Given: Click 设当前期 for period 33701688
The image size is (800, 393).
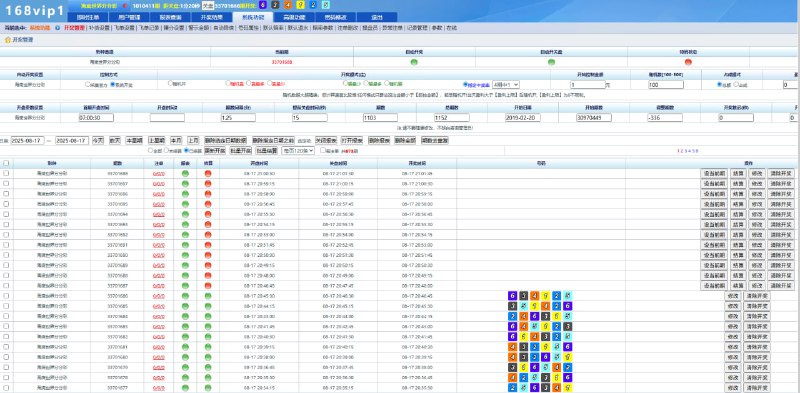Looking at the screenshot, I should [714, 174].
